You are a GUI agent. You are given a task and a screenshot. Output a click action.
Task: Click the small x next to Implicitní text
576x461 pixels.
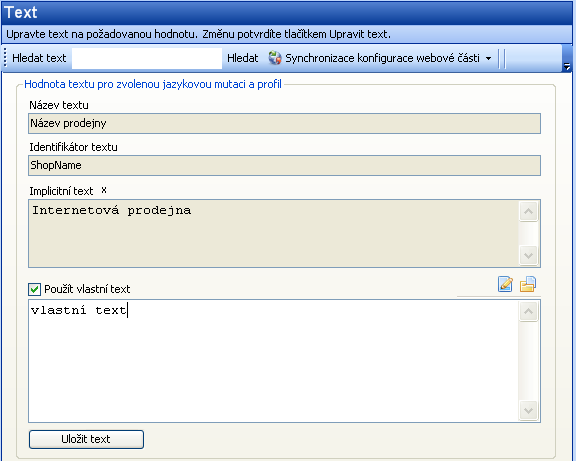104,190
